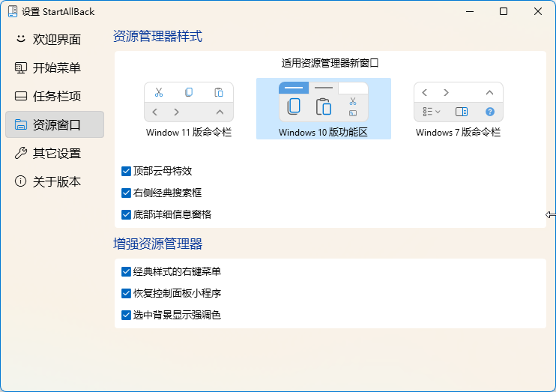This screenshot has width=556, height=392.
Task: Select the Window 11 版命令栏 style thumbnail
Action: pyautogui.click(x=189, y=109)
